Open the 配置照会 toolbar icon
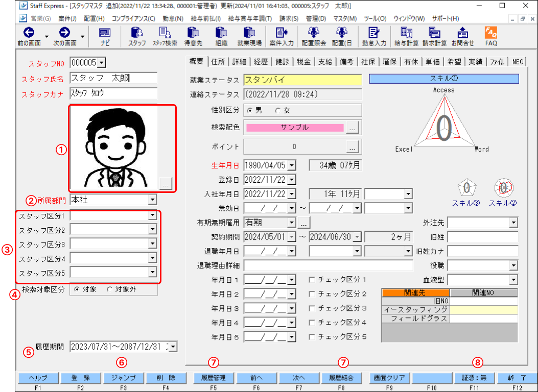This screenshot has height=392, width=538. tap(314, 33)
